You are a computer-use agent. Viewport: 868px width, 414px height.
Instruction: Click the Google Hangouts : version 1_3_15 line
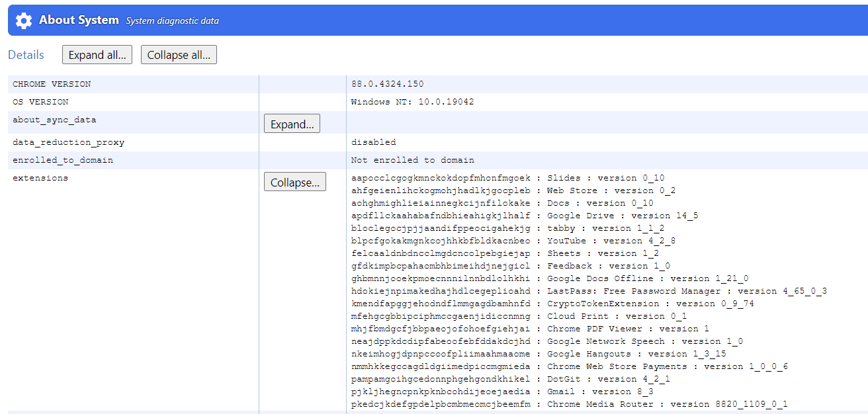539,354
